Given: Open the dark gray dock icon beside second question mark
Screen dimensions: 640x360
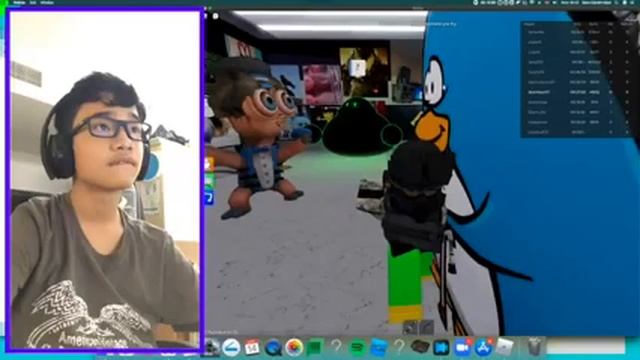Looking at the screenshot, I should [x=420, y=347].
